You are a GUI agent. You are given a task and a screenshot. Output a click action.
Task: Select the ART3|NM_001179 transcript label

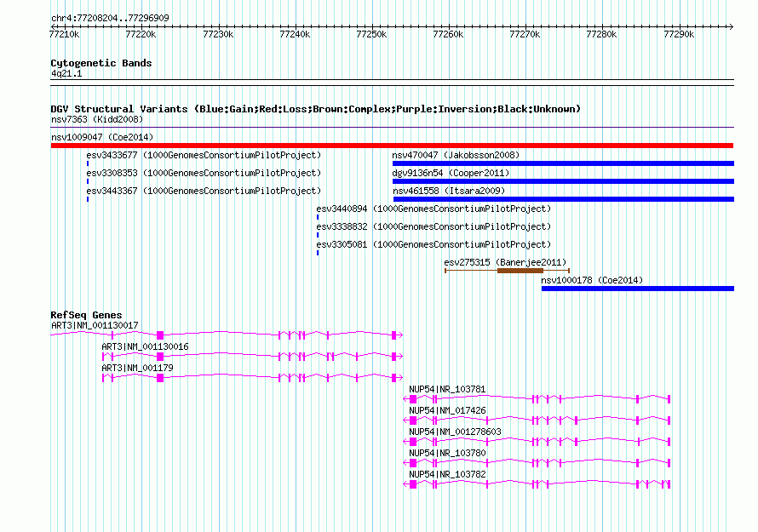[137, 369]
